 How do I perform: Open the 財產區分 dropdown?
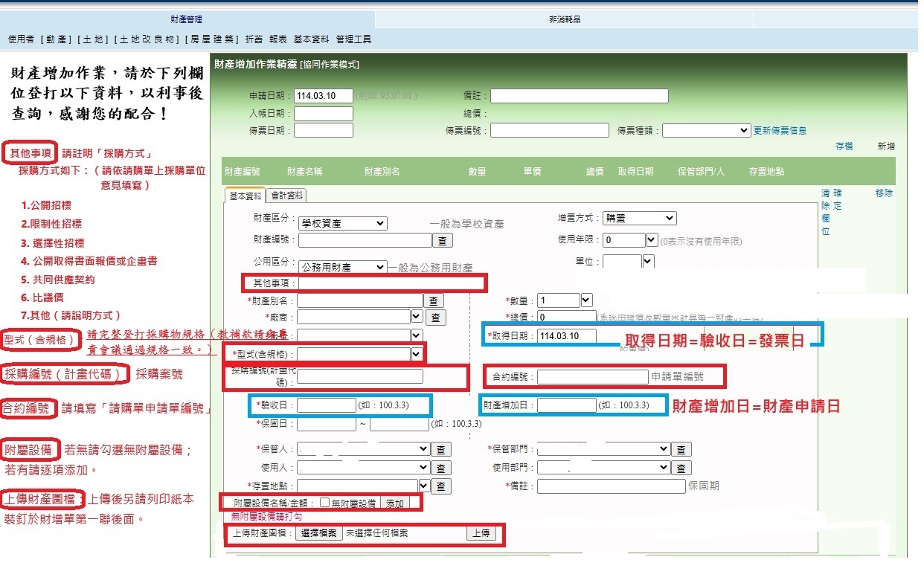coord(342,223)
